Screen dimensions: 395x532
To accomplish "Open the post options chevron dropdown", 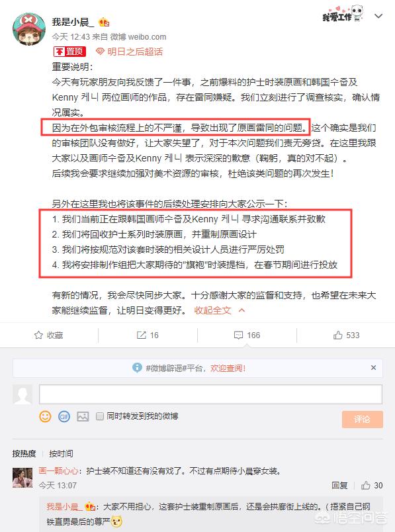I will (x=378, y=16).
